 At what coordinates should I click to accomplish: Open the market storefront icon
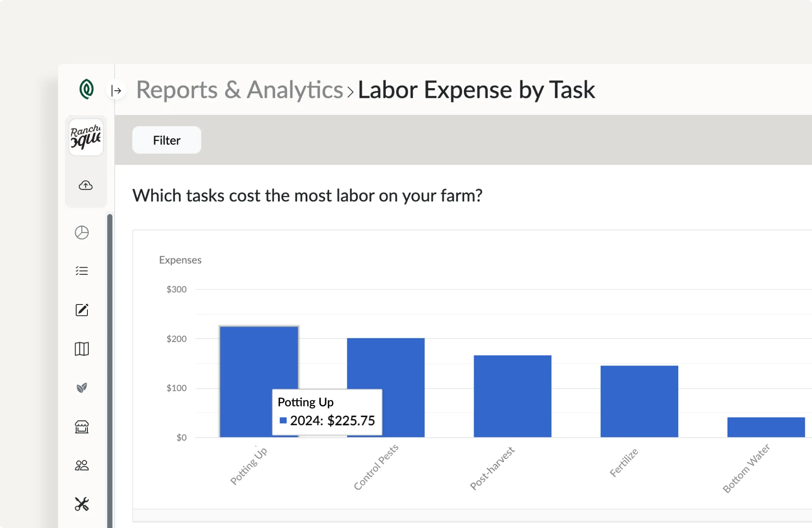(x=81, y=427)
